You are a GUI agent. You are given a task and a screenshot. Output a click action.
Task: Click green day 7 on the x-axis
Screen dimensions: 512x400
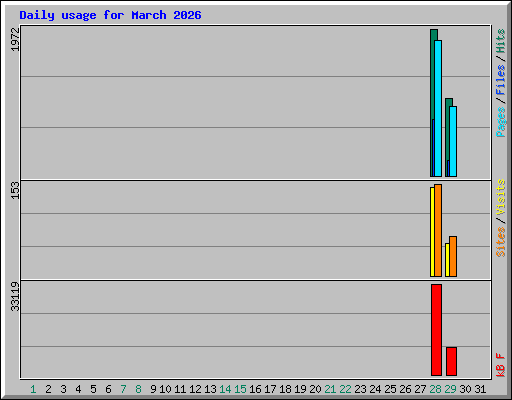(123, 389)
